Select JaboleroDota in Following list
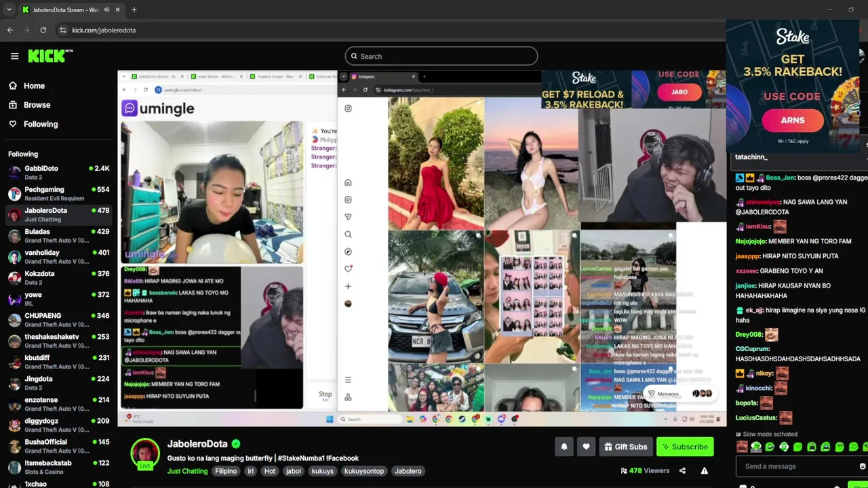Image resolution: width=868 pixels, height=488 pixels. coord(58,214)
